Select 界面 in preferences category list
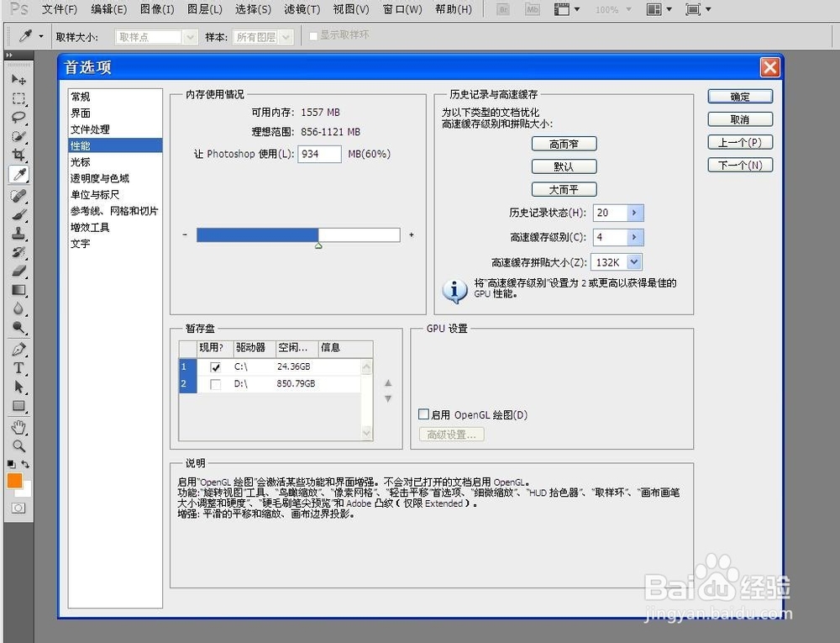Viewport: 840px width, 643px height. coord(81,113)
